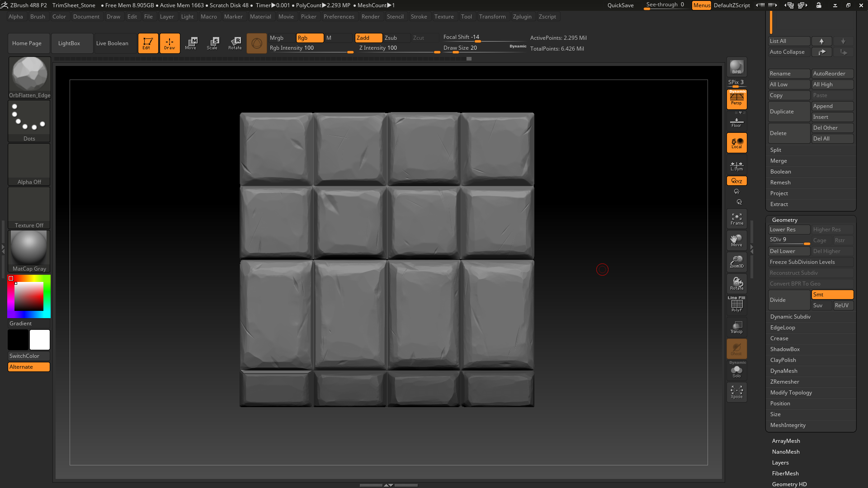Open the OrbFlatten_Edge brush picker
This screenshot has width=868, height=488.
29,78
